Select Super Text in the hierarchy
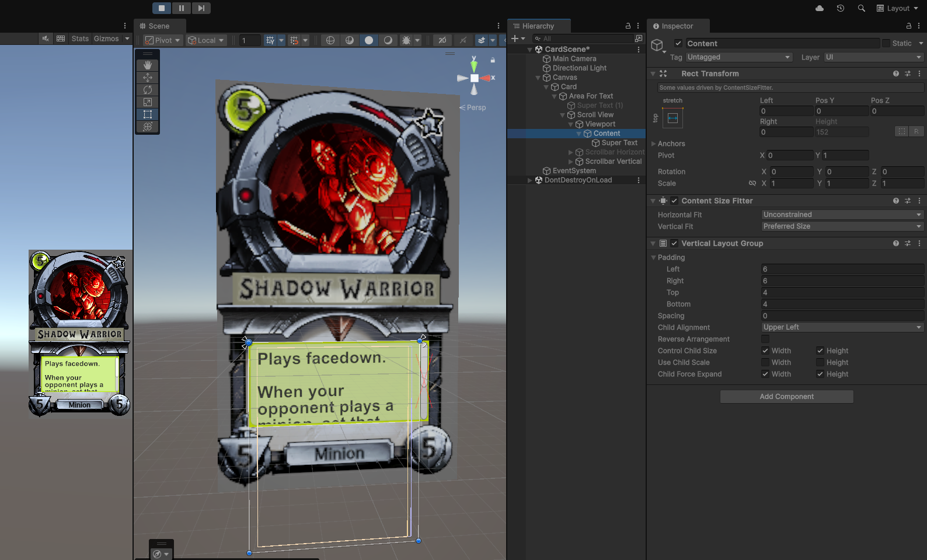Viewport: 927px width, 560px height. pos(619,143)
